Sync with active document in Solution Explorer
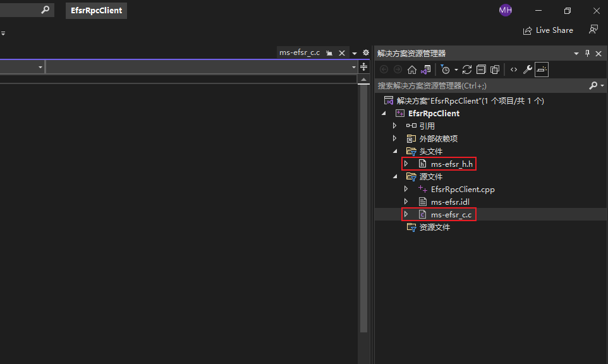The width and height of the screenshot is (608, 364). click(467, 70)
